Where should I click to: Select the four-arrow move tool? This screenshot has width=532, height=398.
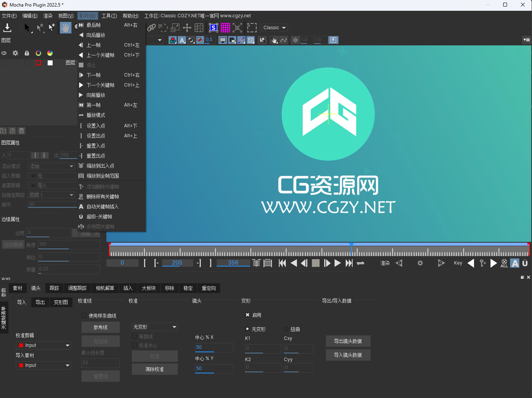(187, 28)
